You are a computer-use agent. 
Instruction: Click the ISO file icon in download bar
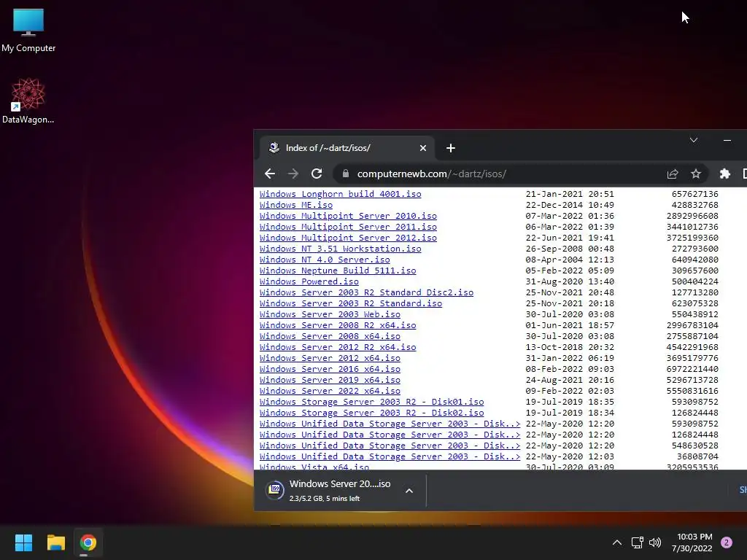274,489
